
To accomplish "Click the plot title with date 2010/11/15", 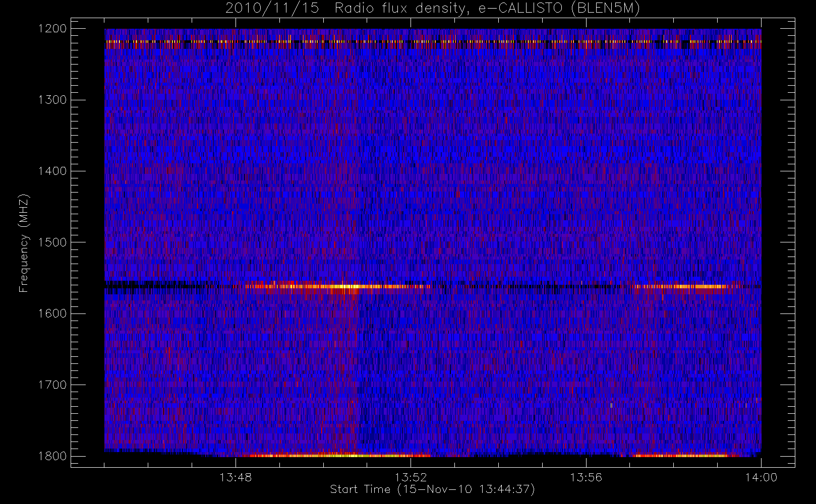I will [x=433, y=9].
